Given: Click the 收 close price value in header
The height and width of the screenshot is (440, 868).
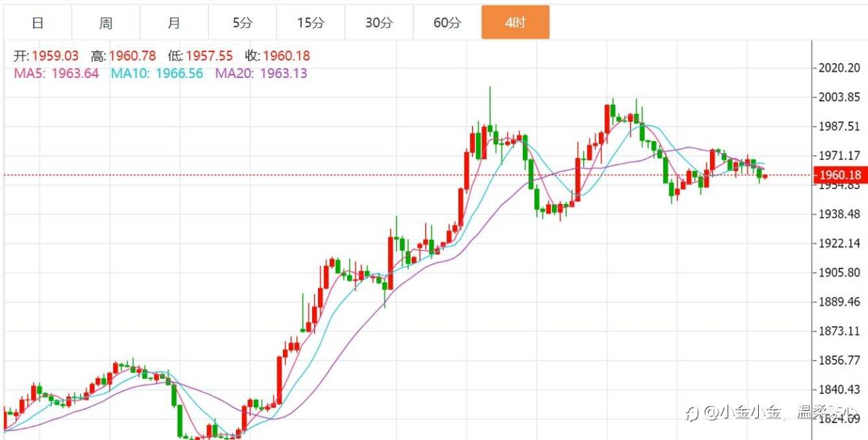Looking at the screenshot, I should click(x=286, y=56).
